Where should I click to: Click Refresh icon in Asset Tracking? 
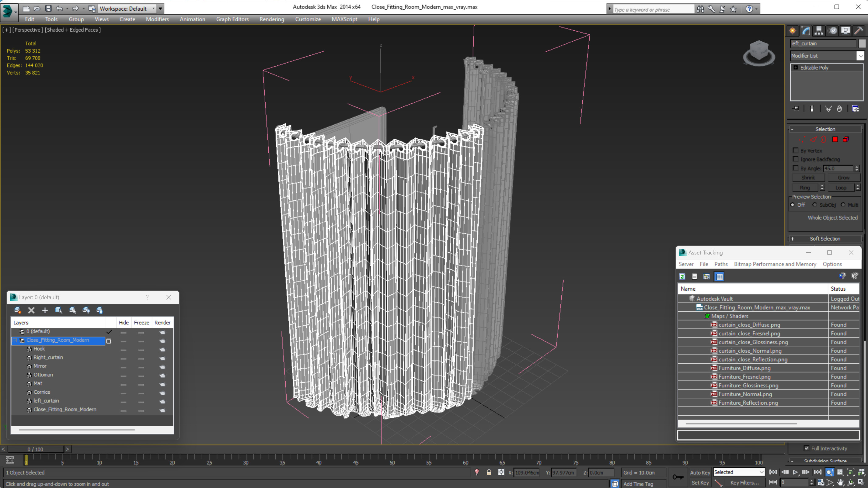click(682, 276)
